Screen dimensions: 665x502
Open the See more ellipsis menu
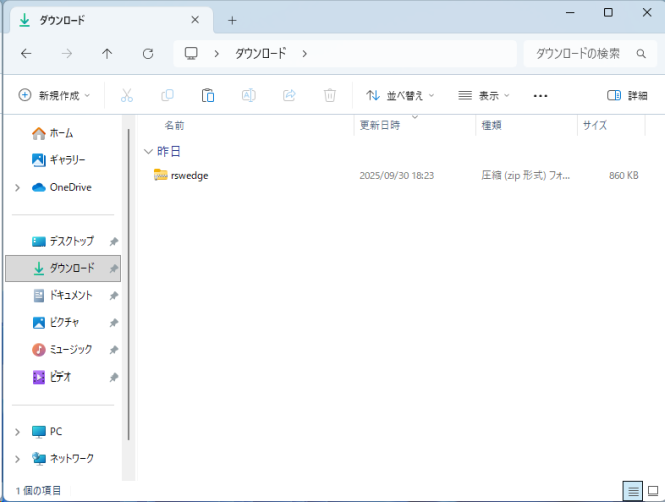coord(541,95)
